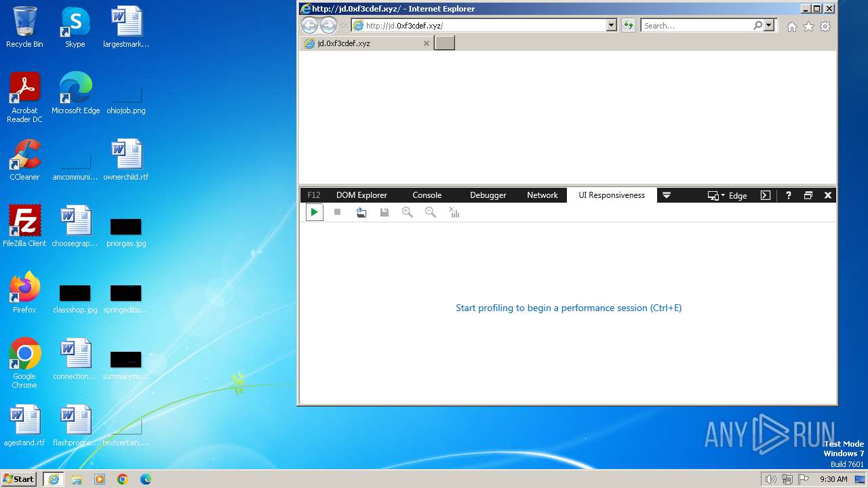Open the media player taskbar icon
The width and height of the screenshot is (868, 488).
coord(100,479)
